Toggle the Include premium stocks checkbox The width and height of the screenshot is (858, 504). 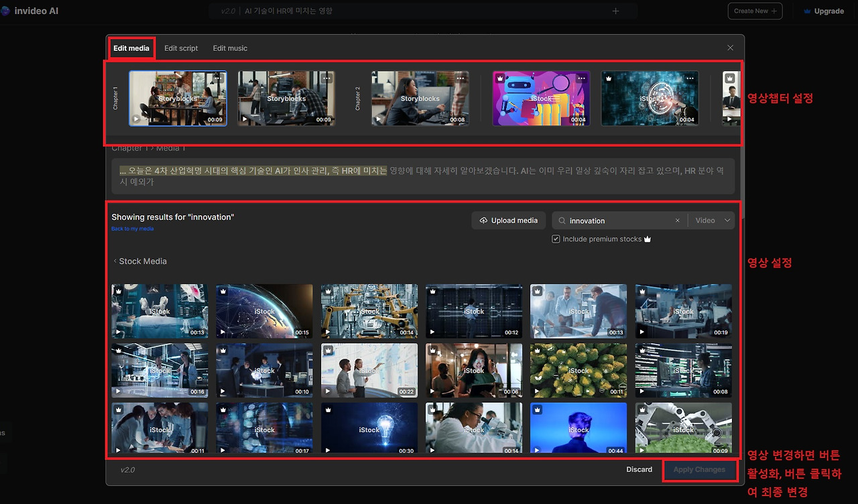pyautogui.click(x=556, y=239)
